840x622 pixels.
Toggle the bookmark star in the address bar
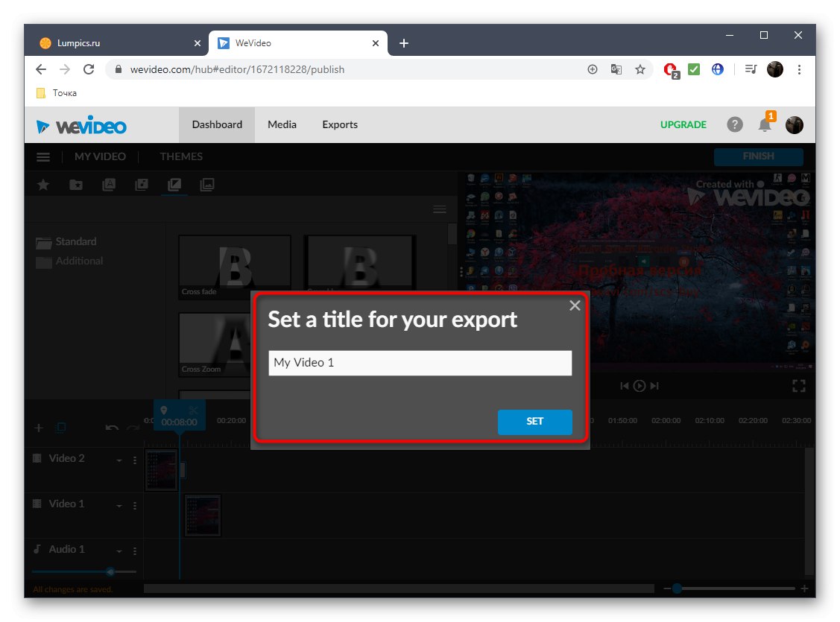pos(640,69)
